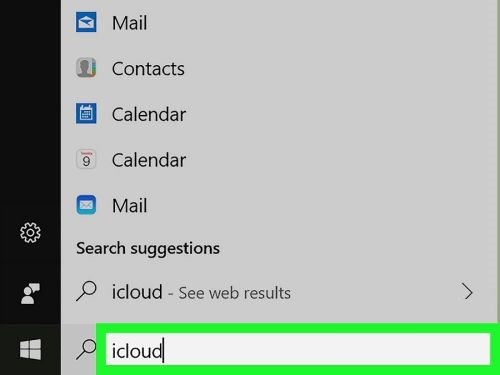
Task: Click the feedback person icon in sidebar
Action: [30, 293]
